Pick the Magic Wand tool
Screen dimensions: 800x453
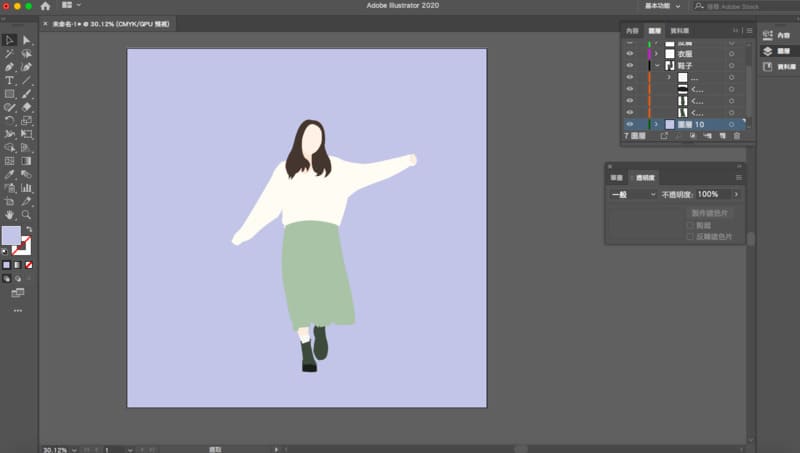(9, 54)
